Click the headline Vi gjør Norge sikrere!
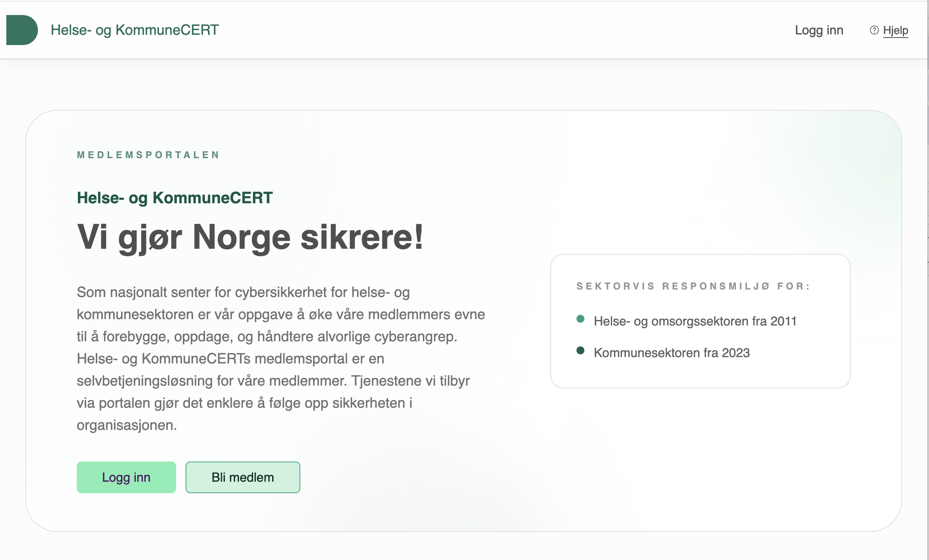The image size is (929, 560). click(x=250, y=237)
